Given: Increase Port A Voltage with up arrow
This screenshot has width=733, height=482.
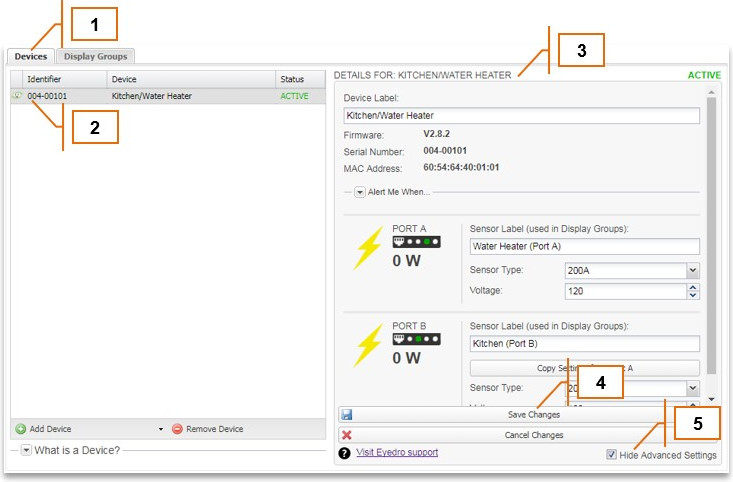Looking at the screenshot, I should [x=693, y=288].
